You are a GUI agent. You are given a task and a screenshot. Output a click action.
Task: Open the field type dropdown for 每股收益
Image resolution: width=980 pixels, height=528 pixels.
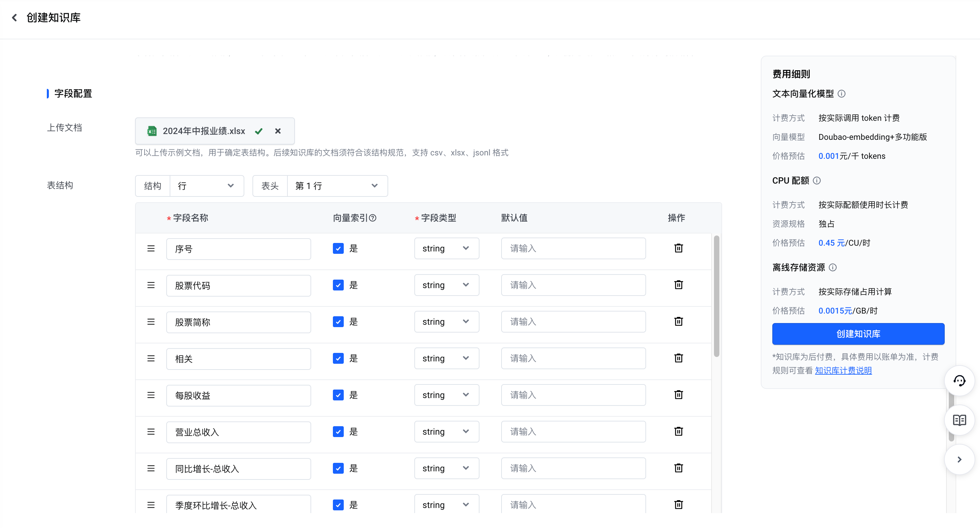point(446,395)
